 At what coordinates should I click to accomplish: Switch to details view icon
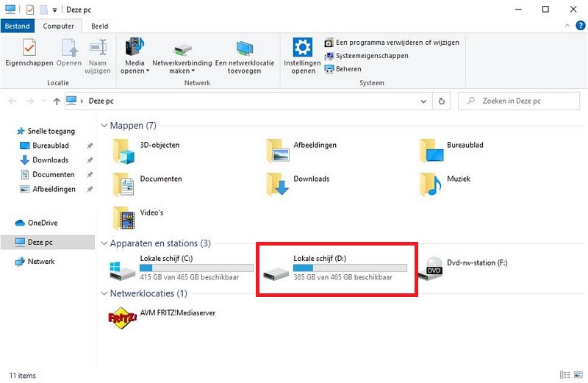click(564, 375)
